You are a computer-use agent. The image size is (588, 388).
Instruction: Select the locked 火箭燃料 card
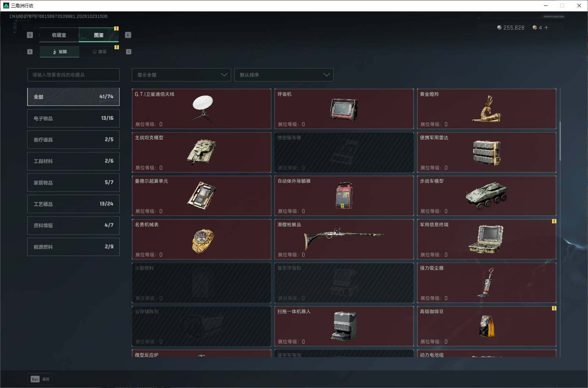click(202, 283)
